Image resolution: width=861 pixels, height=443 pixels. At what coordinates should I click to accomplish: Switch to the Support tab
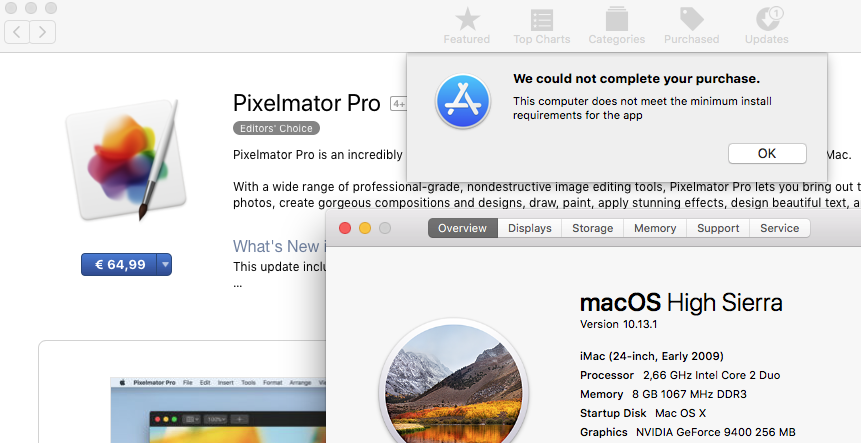(x=718, y=228)
